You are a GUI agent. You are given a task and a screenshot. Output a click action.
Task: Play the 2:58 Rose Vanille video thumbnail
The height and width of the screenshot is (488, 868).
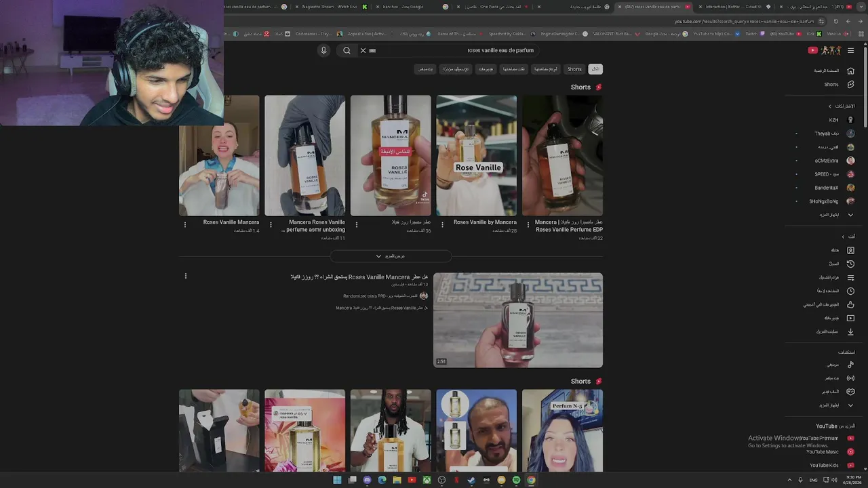click(518, 320)
